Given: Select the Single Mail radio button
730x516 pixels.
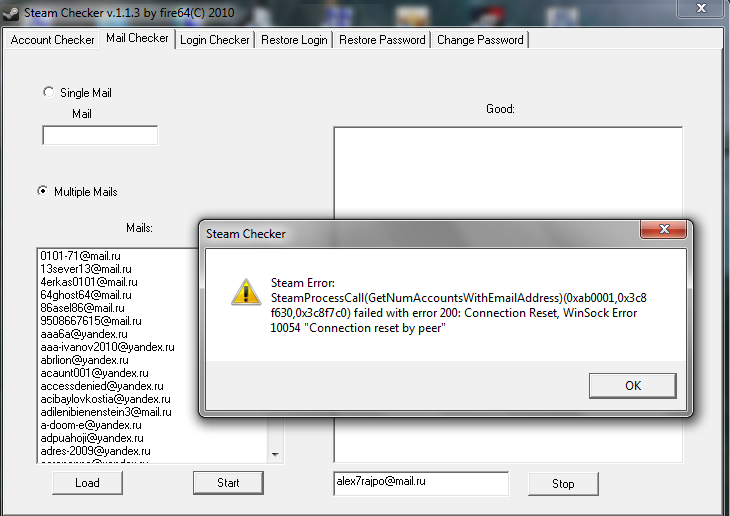Looking at the screenshot, I should click(48, 92).
